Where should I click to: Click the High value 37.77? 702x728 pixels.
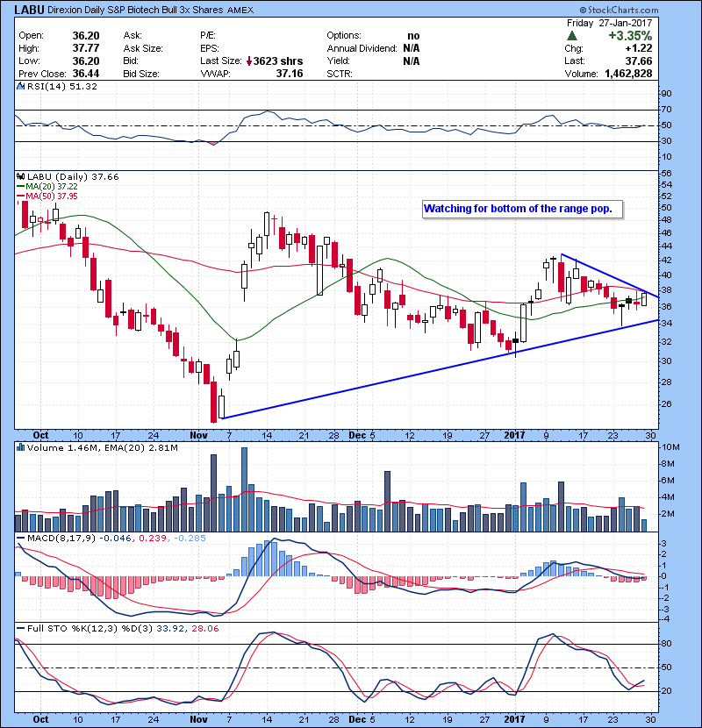click(86, 48)
